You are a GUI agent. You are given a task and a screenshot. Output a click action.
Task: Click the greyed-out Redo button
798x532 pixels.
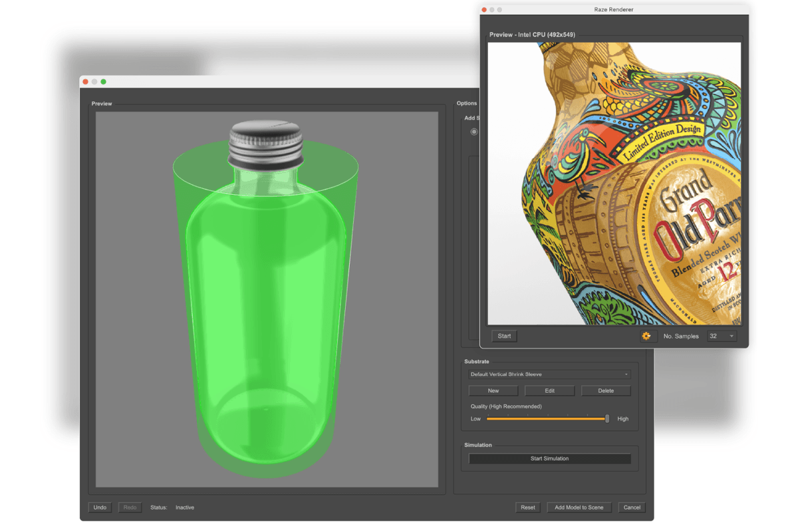pos(130,507)
